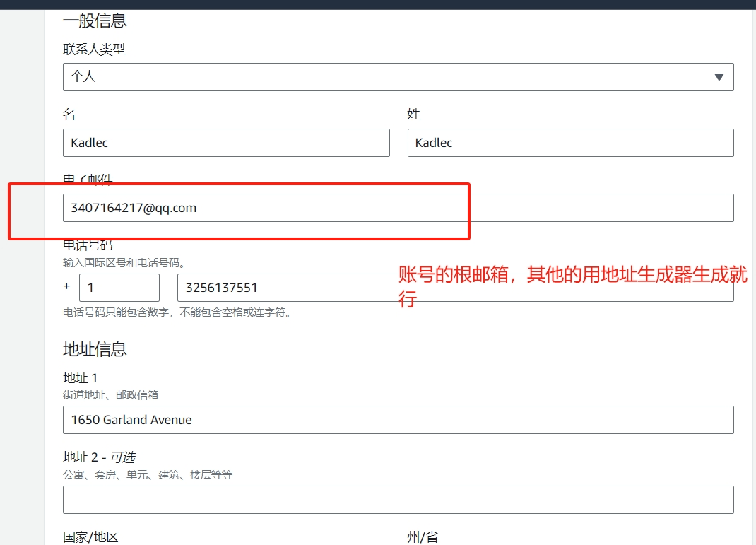
Task: Click the 联系人类型 field label
Action: [94, 49]
